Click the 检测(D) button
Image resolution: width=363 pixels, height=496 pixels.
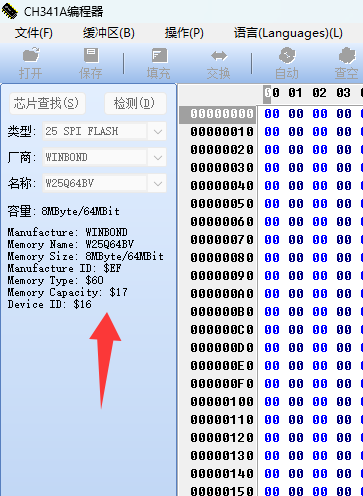(135, 103)
